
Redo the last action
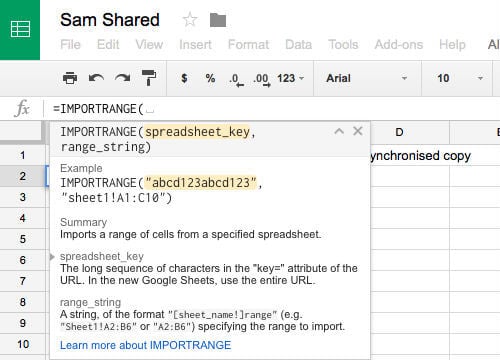[x=122, y=78]
